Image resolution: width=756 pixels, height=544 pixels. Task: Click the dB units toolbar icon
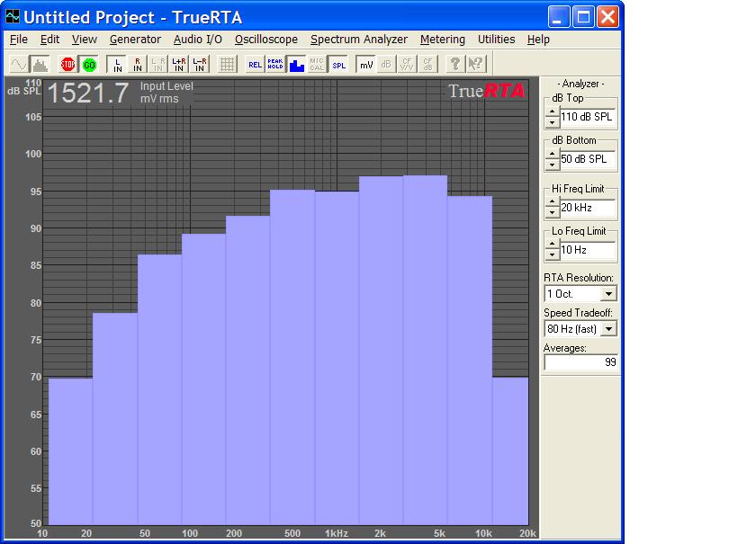click(386, 64)
